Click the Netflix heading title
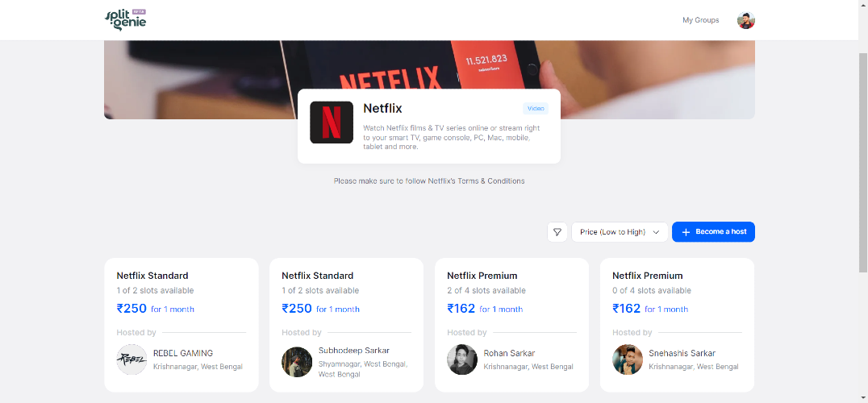 pos(382,108)
